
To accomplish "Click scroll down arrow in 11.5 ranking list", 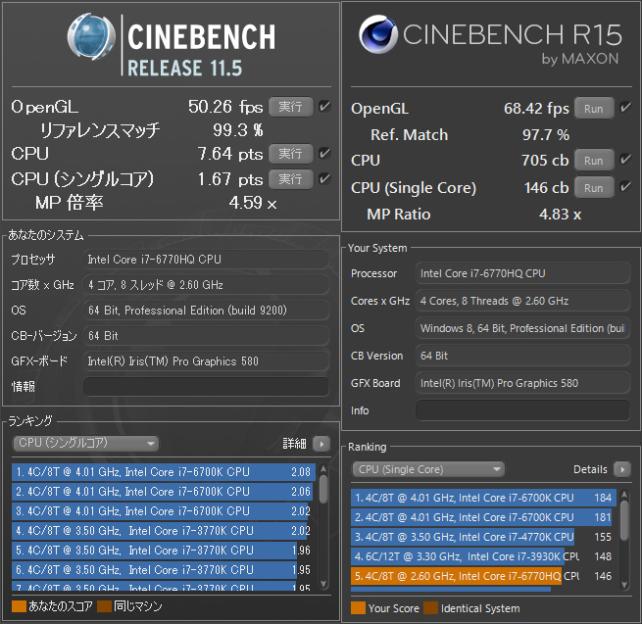I will coord(323,583).
